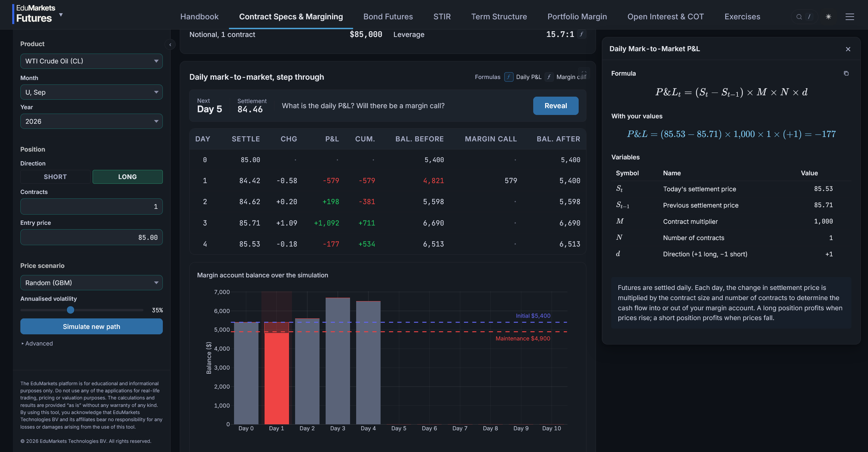Open the Price scenario dropdown Random (GBM)
Screen dimensions: 868x452
92,283
